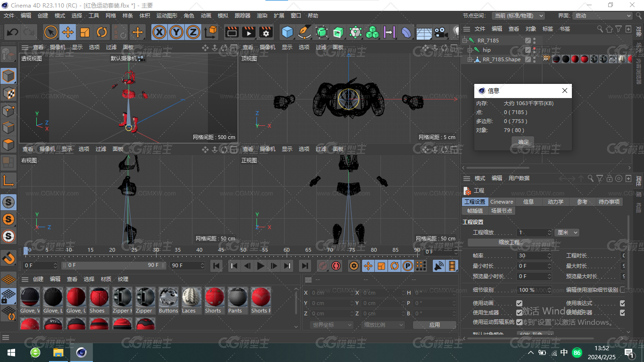
Task: Open the 厘米 units dropdown
Action: coord(567,232)
